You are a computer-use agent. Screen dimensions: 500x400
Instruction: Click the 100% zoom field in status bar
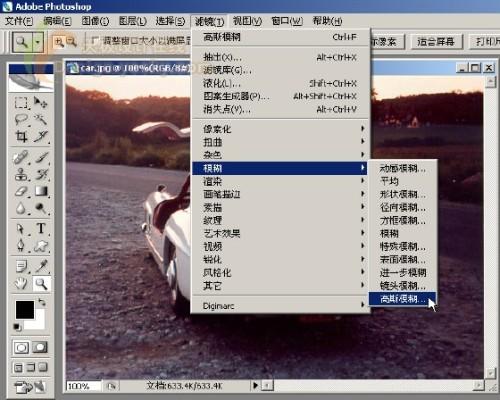[x=83, y=386]
